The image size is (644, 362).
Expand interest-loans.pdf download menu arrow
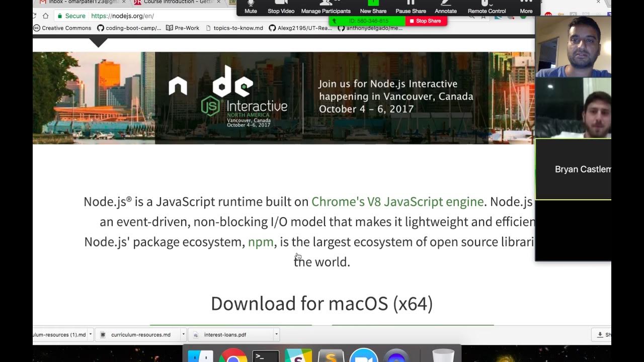click(276, 334)
